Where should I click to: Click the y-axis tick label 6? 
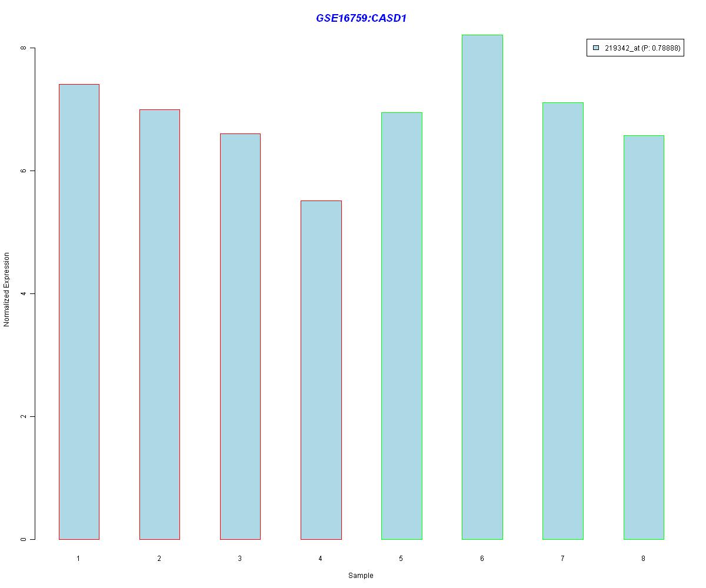tap(24, 171)
